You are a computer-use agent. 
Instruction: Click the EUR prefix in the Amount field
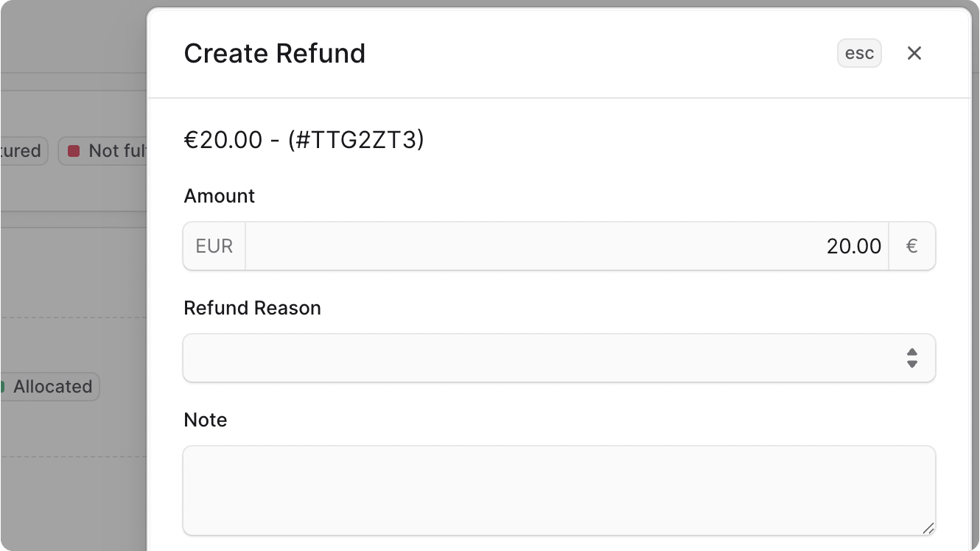click(x=214, y=245)
